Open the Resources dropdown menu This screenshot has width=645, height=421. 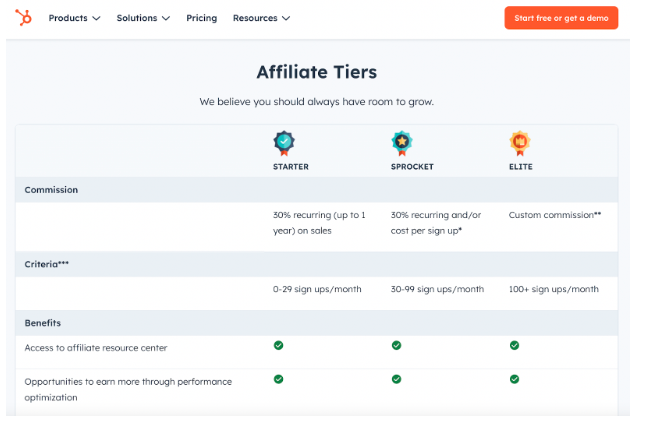coord(261,18)
